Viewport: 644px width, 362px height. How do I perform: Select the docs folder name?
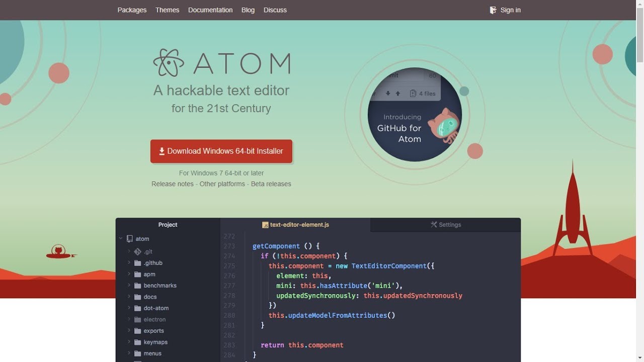click(150, 297)
